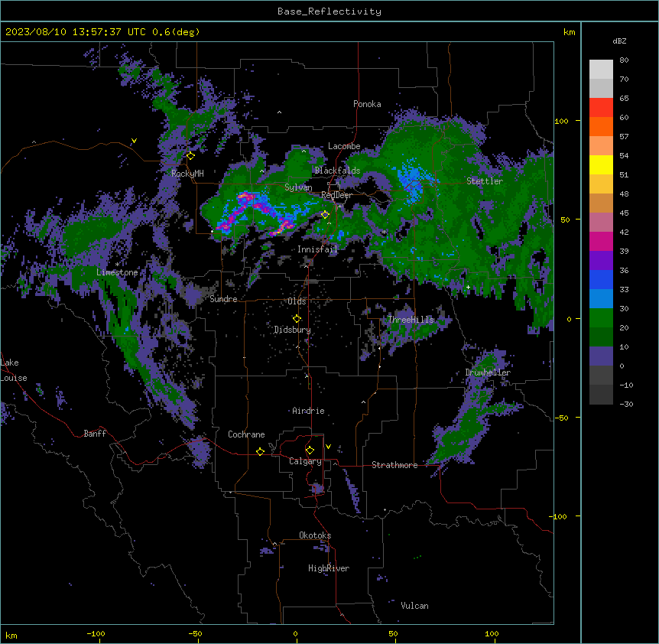Click the dBZ legend heading

pyautogui.click(x=619, y=41)
